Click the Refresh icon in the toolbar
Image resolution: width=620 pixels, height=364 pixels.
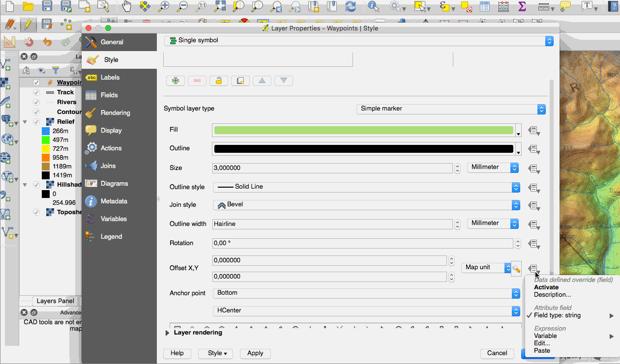pos(350,6)
